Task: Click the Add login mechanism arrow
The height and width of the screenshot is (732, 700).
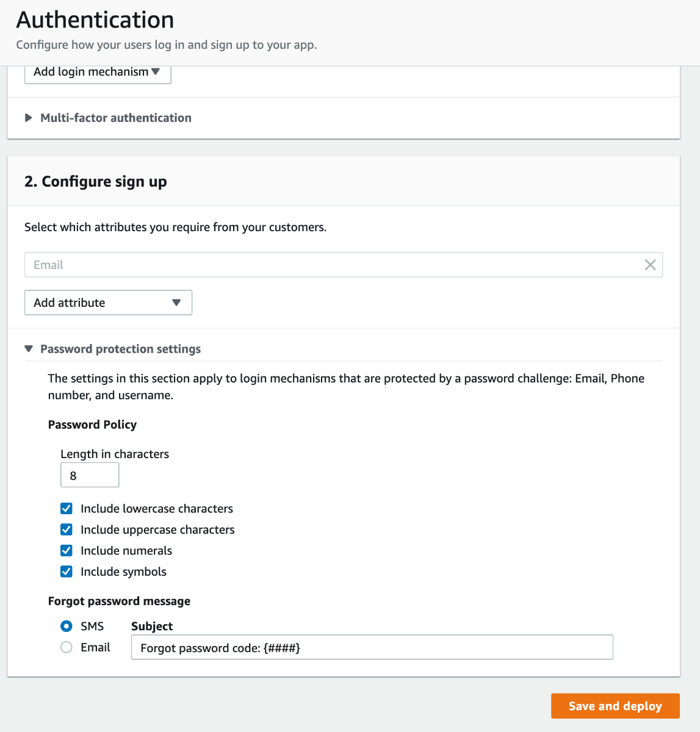Action: click(x=156, y=72)
